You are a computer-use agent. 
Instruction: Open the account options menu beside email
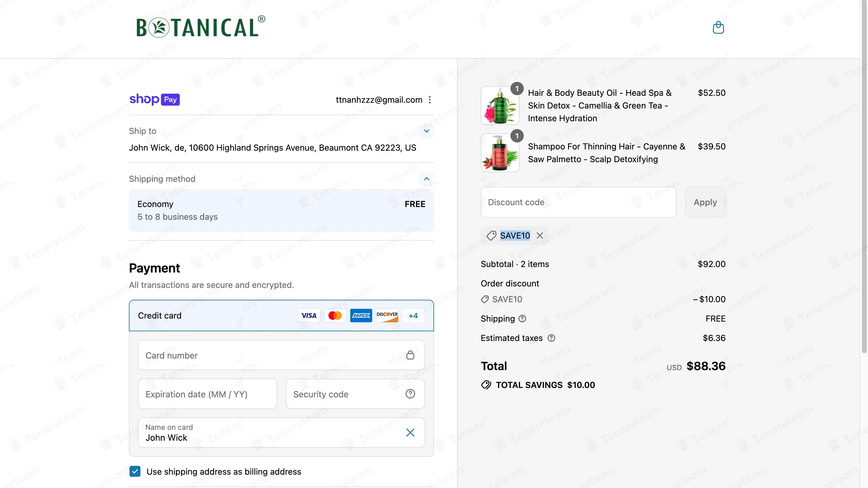point(430,100)
